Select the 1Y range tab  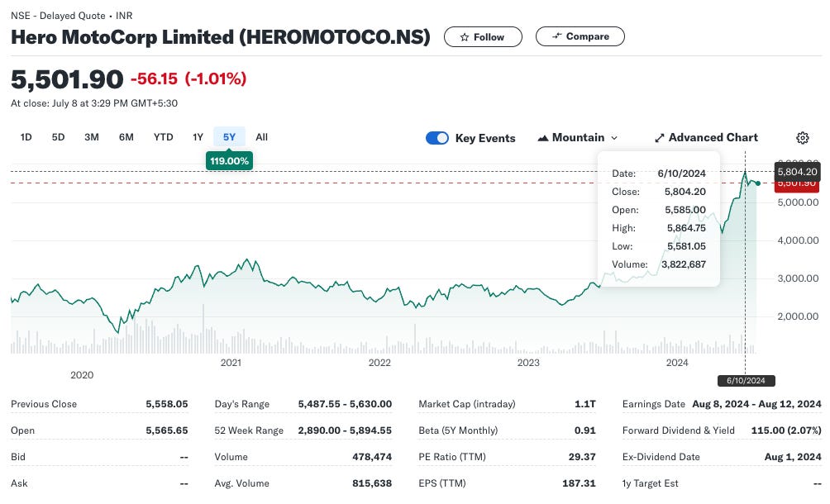(x=198, y=137)
